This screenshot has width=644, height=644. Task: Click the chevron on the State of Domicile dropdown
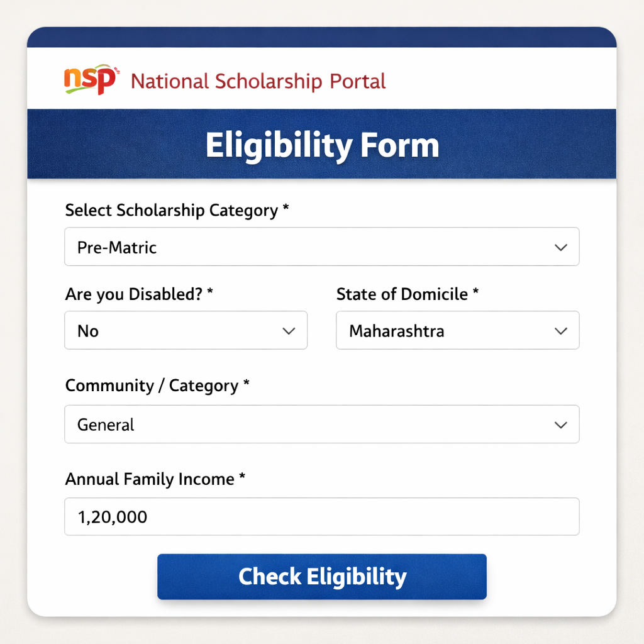[x=560, y=330]
